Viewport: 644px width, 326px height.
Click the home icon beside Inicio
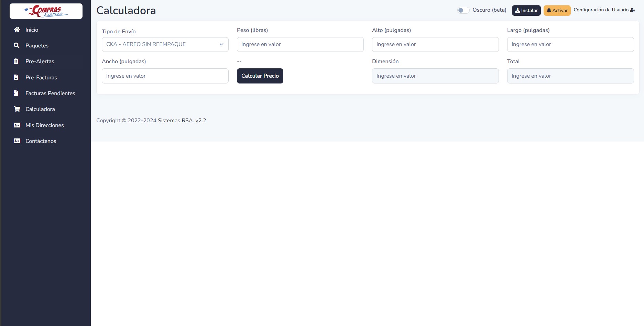(x=17, y=30)
